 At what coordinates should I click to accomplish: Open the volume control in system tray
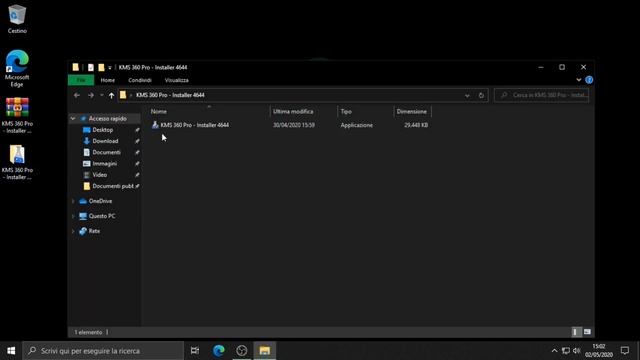point(577,351)
